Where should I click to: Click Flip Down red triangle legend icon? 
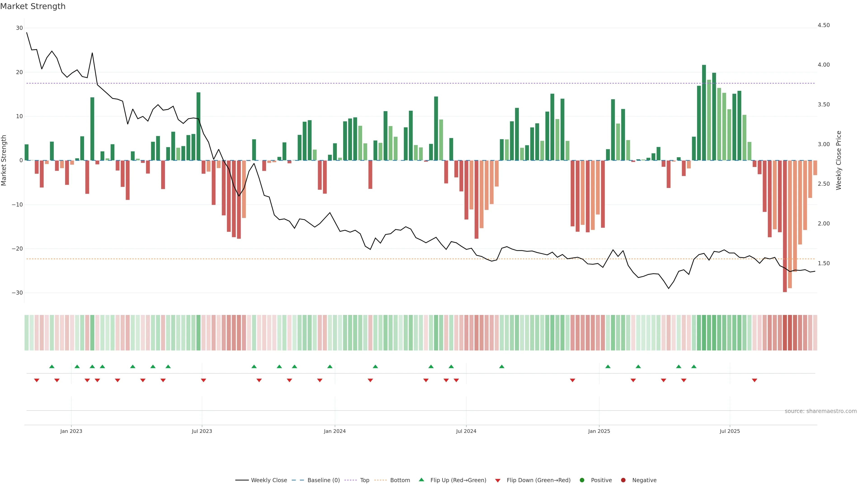click(498, 481)
